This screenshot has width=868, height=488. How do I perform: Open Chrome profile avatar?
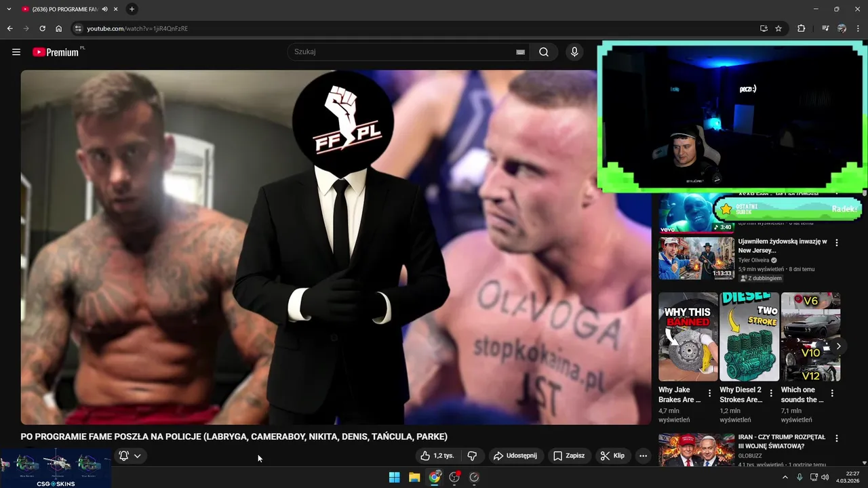pyautogui.click(x=842, y=28)
